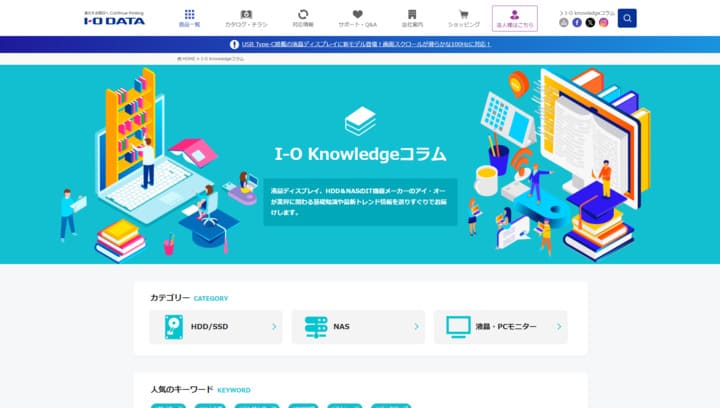Open ショッピング cart in the header
Image resolution: width=720 pixels, height=408 pixels.
pyautogui.click(x=464, y=18)
